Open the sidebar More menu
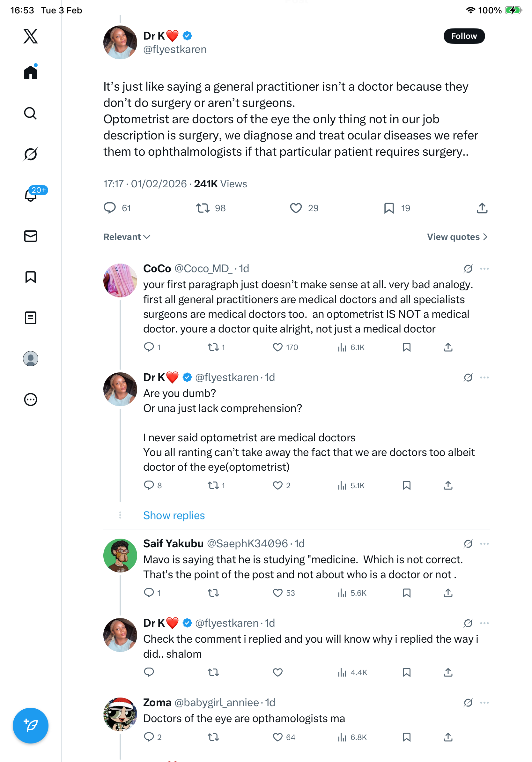 point(31,400)
